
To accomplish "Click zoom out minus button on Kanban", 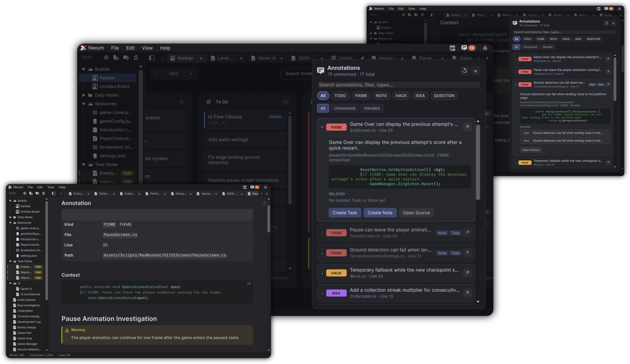I will tap(157, 74).
